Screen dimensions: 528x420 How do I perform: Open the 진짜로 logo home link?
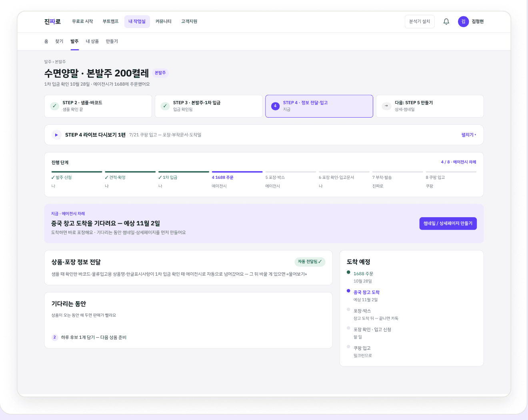click(x=52, y=22)
